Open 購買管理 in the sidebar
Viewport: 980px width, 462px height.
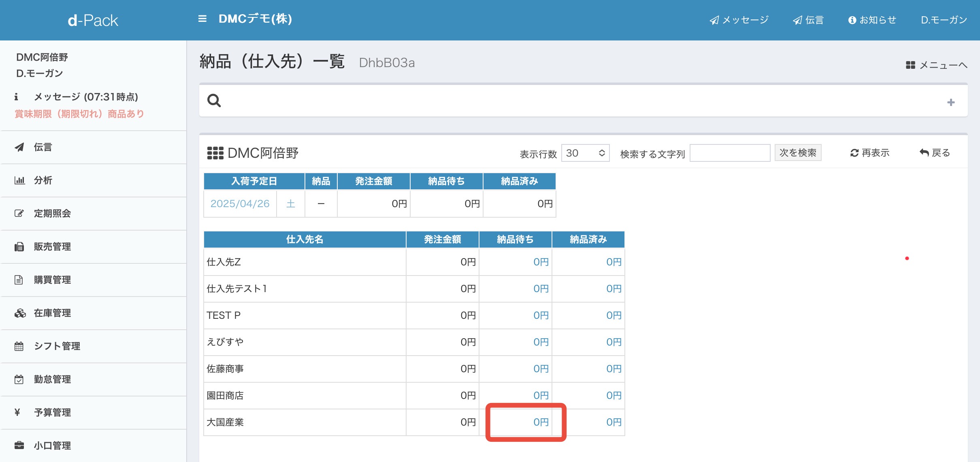[94, 280]
